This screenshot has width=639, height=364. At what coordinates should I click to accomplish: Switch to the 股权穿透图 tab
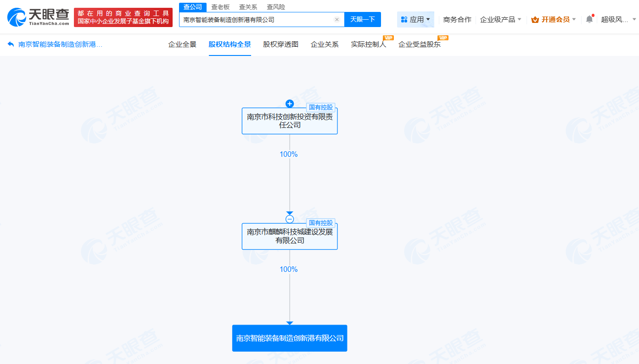click(x=280, y=44)
